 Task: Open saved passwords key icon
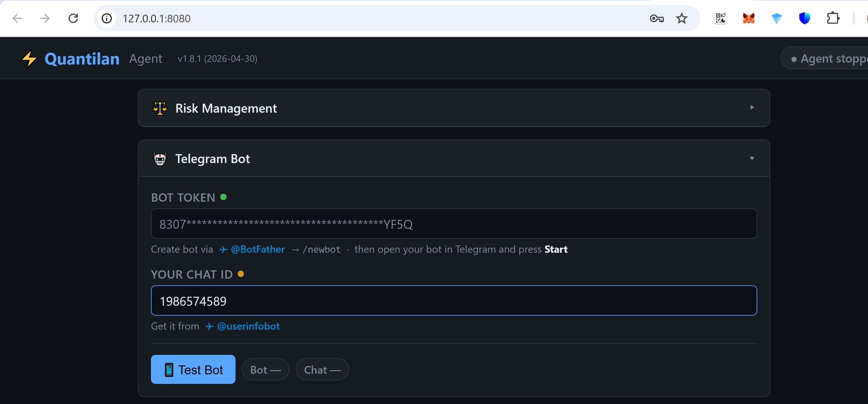coord(656,18)
